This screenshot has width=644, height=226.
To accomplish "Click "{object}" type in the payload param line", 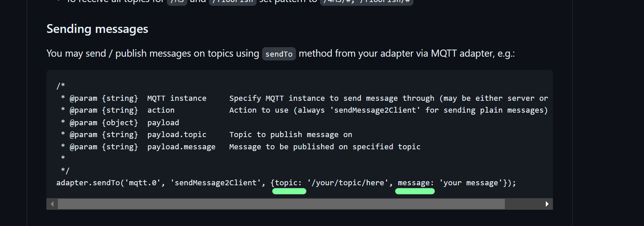I will pyautogui.click(x=120, y=123).
